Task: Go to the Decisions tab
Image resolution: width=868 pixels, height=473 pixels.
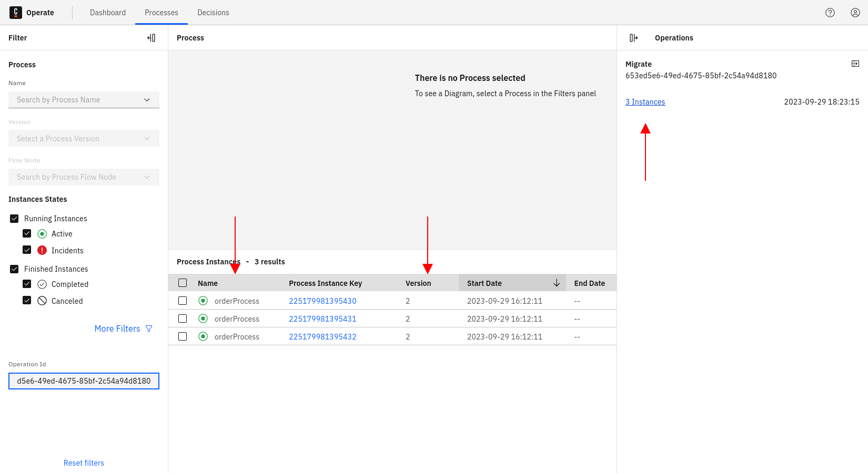Action: pos(213,13)
